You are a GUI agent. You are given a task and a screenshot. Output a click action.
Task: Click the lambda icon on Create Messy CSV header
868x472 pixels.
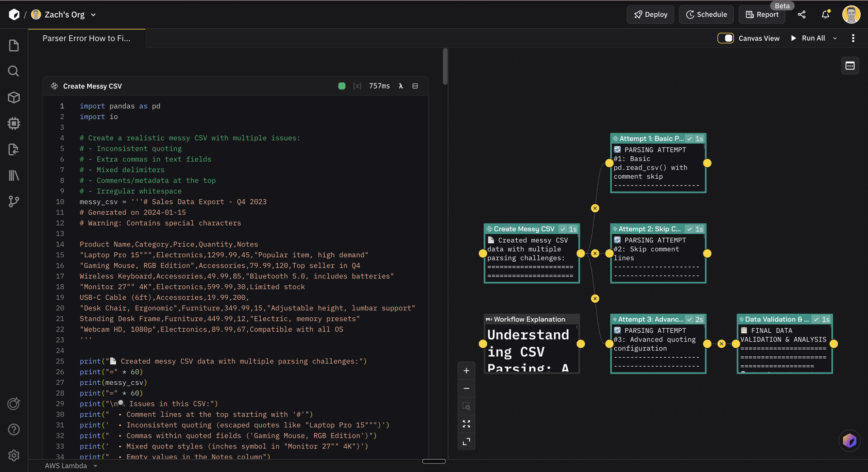pyautogui.click(x=401, y=86)
